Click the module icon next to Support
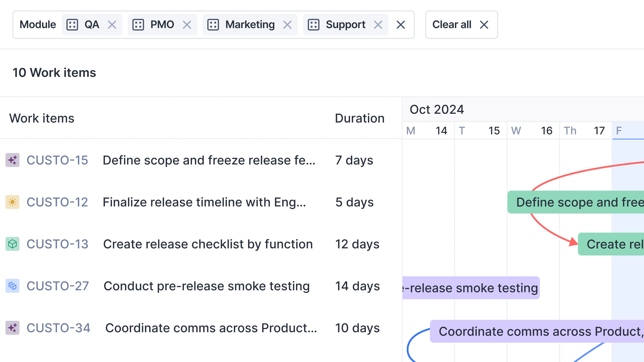The height and width of the screenshot is (362, 644). pos(313,24)
